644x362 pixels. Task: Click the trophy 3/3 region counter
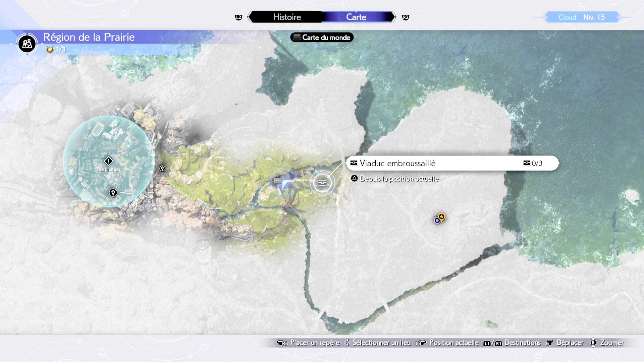click(56, 50)
